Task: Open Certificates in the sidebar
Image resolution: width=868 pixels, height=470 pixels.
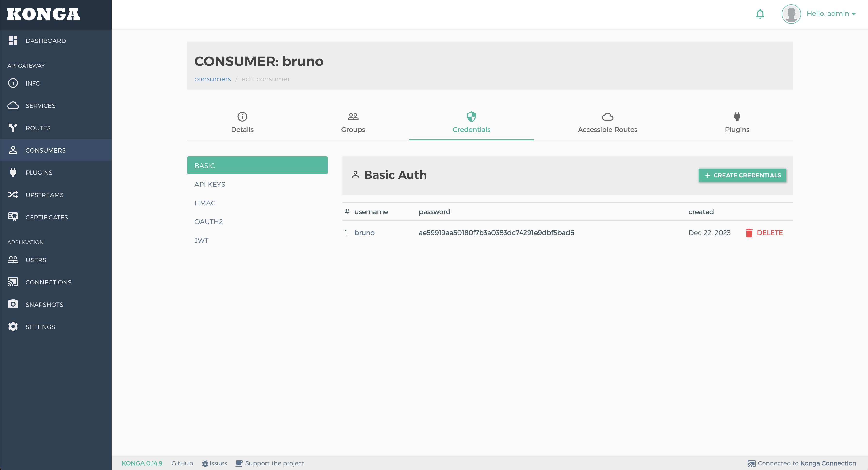Action: pos(47,218)
